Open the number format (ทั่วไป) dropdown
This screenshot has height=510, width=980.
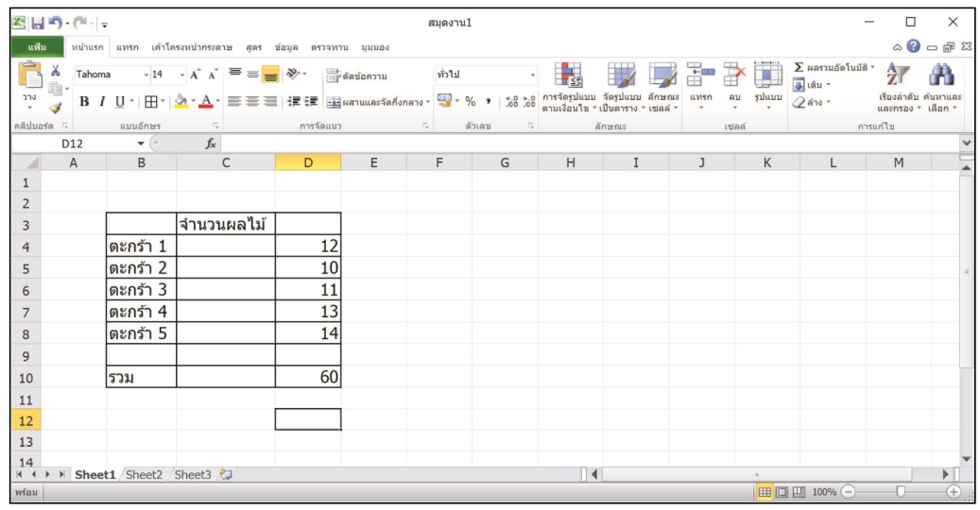click(532, 75)
